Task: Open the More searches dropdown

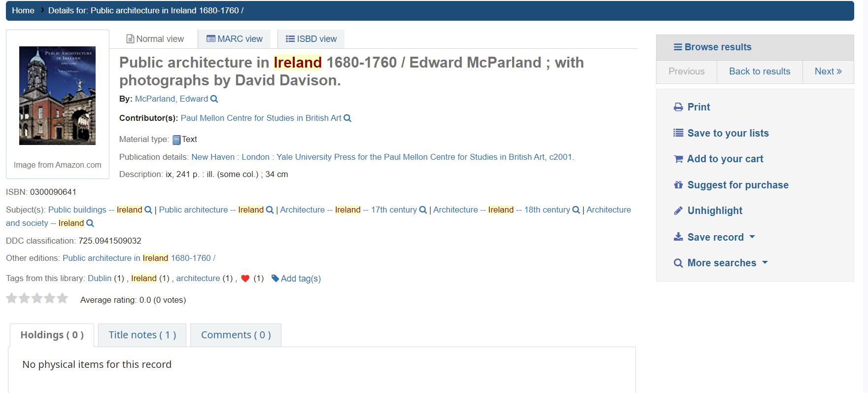Action: pos(721,263)
